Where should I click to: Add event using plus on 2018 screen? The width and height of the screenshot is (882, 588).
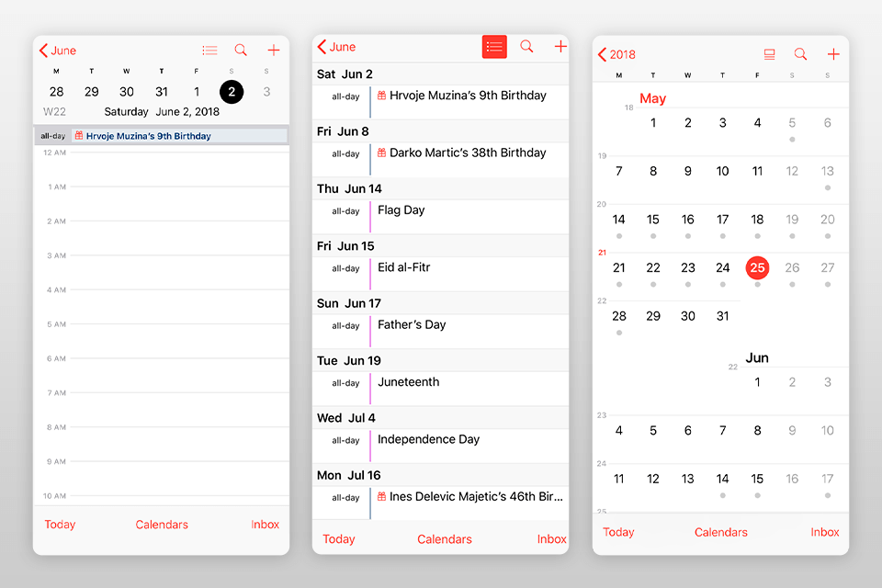pyautogui.click(x=833, y=54)
